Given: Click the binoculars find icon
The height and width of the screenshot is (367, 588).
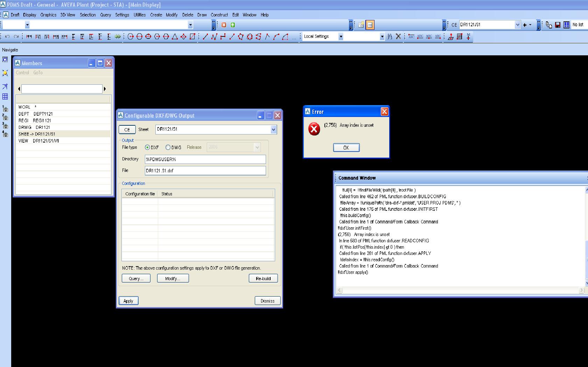Looking at the screenshot, I should (x=389, y=36).
